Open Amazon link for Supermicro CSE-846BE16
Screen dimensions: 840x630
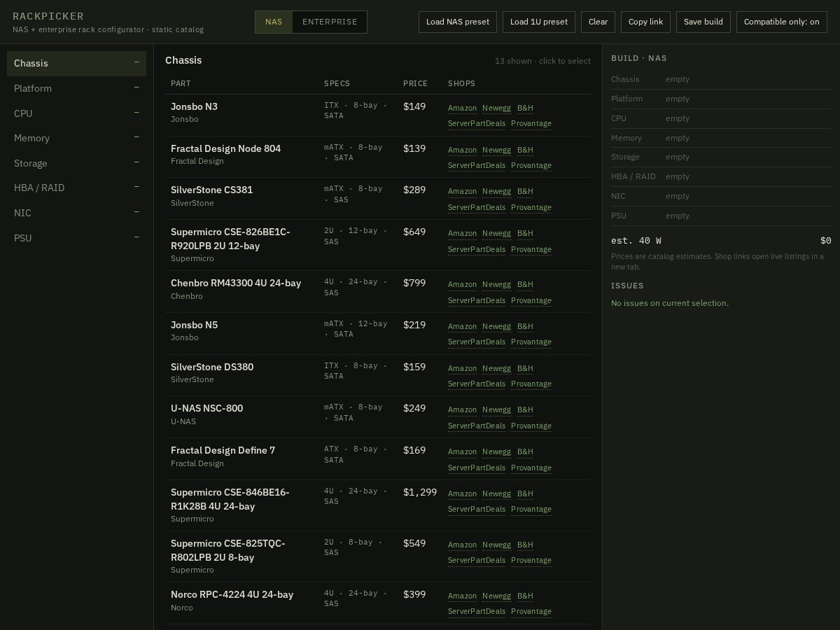462,493
